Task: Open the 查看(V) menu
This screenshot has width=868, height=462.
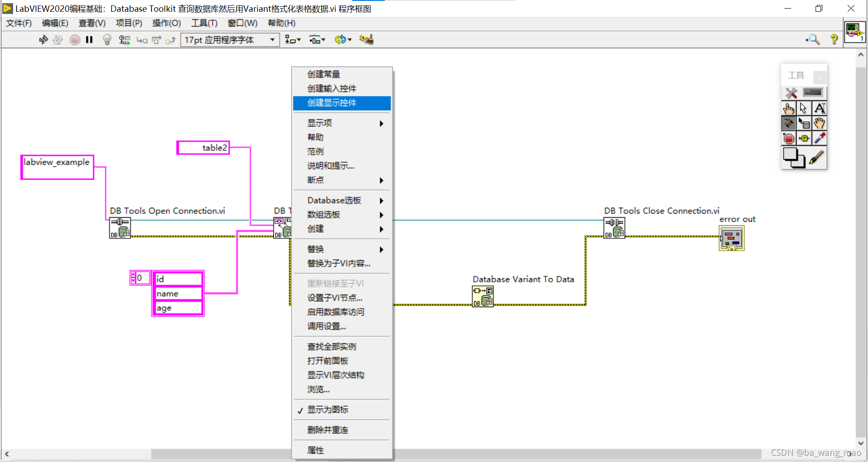Action: (92, 23)
